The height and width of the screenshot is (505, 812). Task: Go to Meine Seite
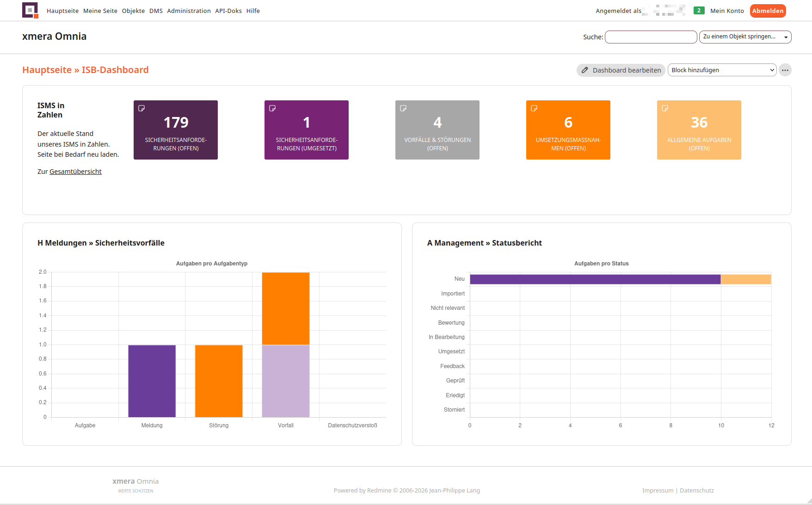(x=100, y=11)
